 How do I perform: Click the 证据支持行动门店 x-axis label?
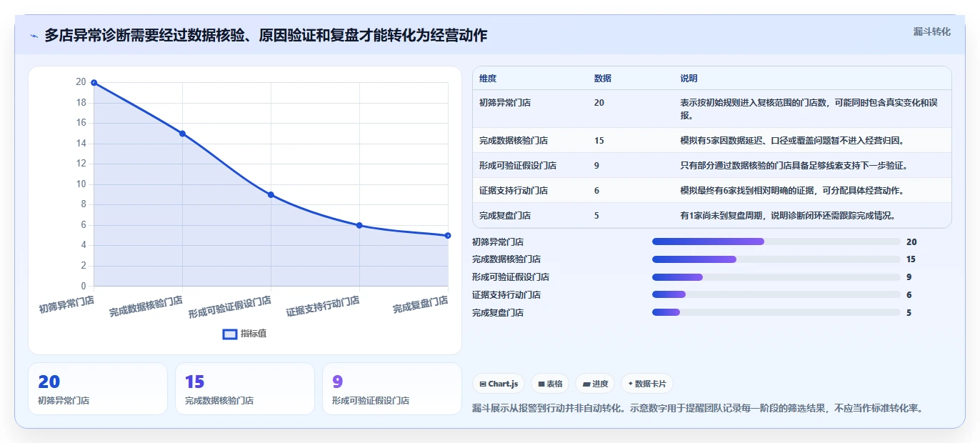point(323,307)
